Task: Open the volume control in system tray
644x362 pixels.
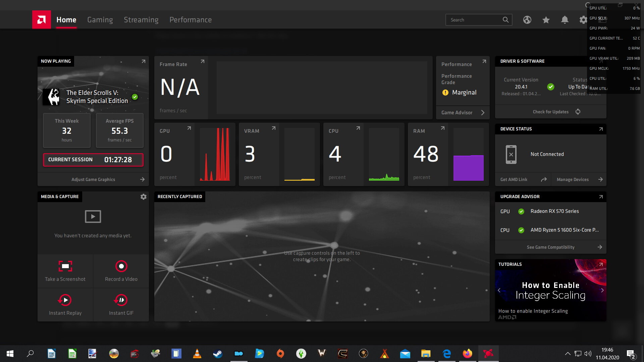Action: tap(588, 354)
